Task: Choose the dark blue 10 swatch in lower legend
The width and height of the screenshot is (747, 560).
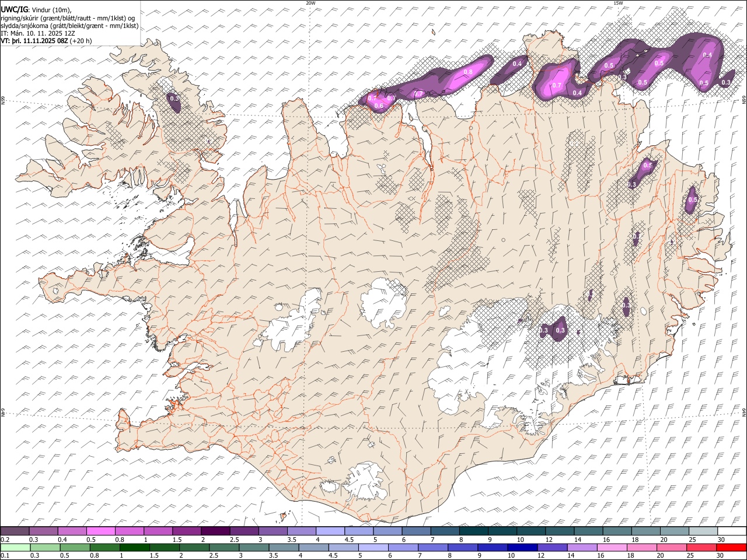Action: 522,547
